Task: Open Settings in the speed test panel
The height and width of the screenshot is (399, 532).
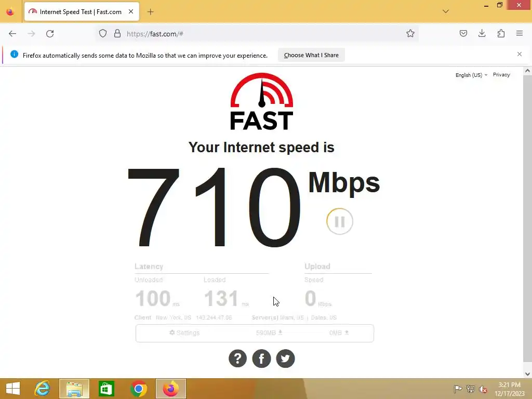Action: [184, 333]
